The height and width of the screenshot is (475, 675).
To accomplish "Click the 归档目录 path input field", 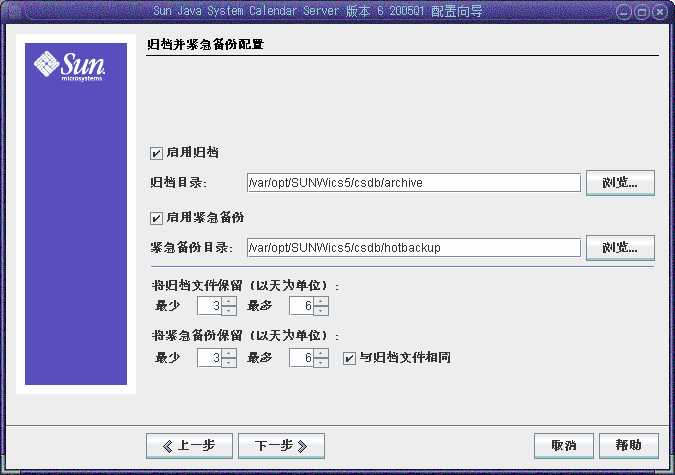I will (x=414, y=183).
